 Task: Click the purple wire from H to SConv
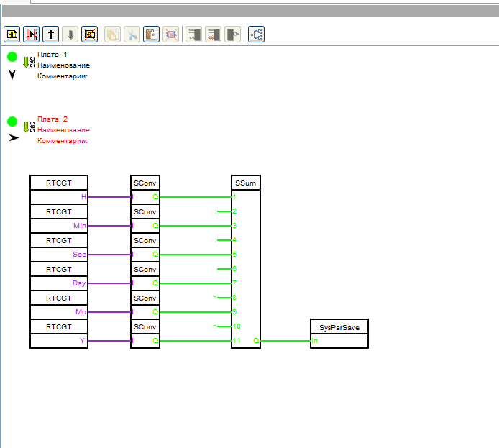point(109,197)
